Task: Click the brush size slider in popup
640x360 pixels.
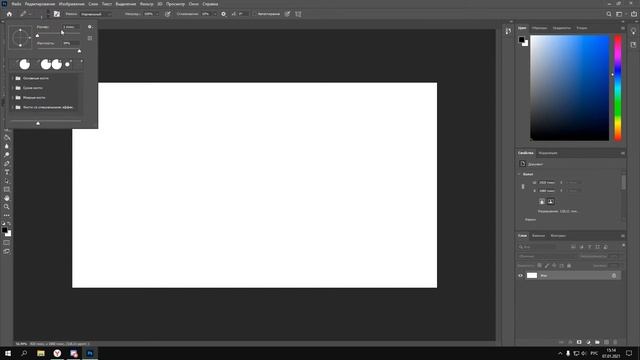Action: pos(59,33)
